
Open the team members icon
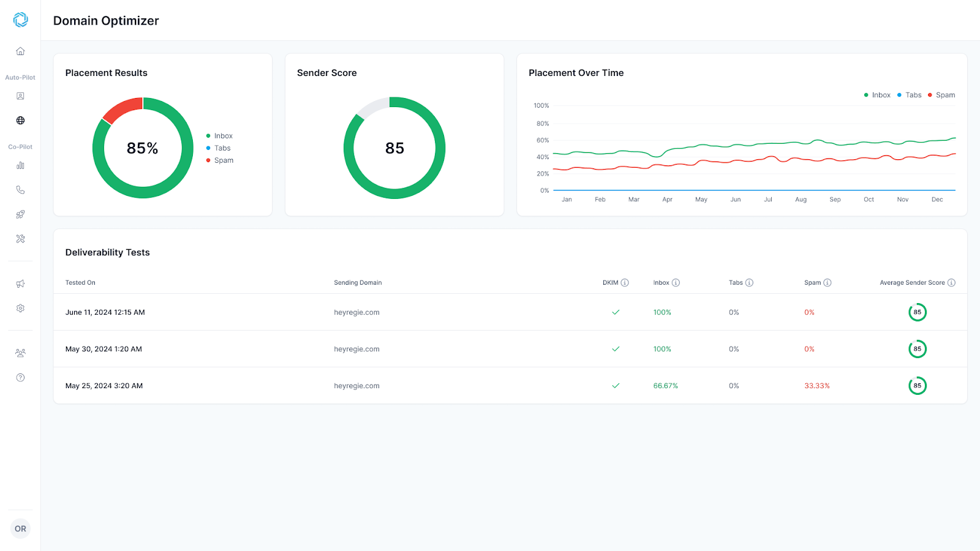[x=20, y=353]
